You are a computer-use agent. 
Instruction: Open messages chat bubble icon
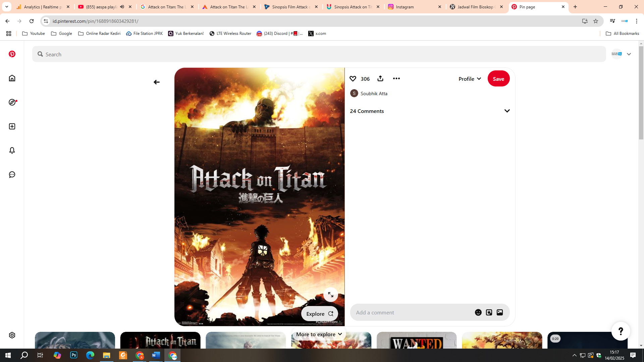pyautogui.click(x=12, y=175)
